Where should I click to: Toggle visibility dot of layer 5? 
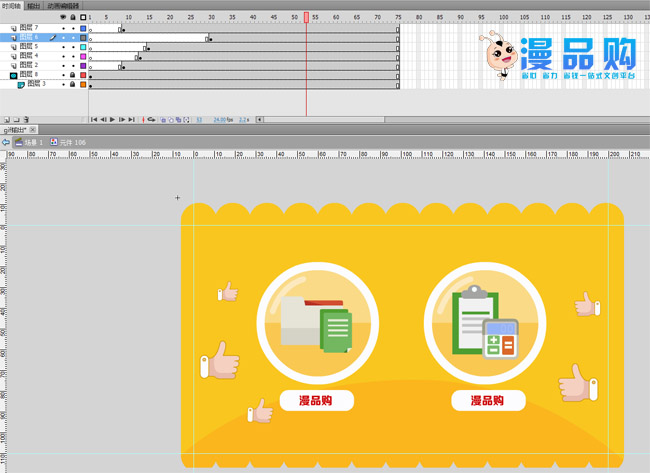coord(63,47)
